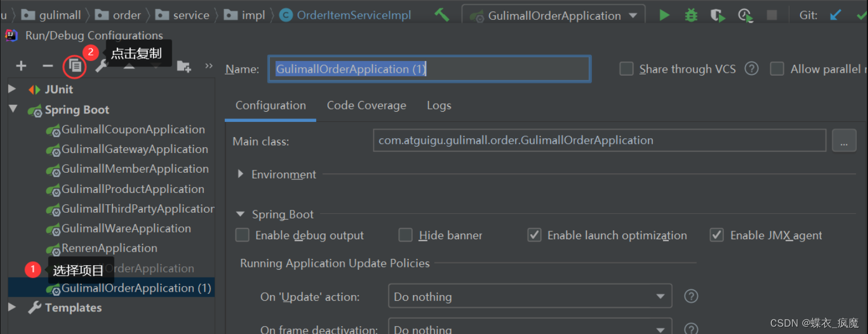Select GulimallGatewayApplication in the tree

coord(134,150)
